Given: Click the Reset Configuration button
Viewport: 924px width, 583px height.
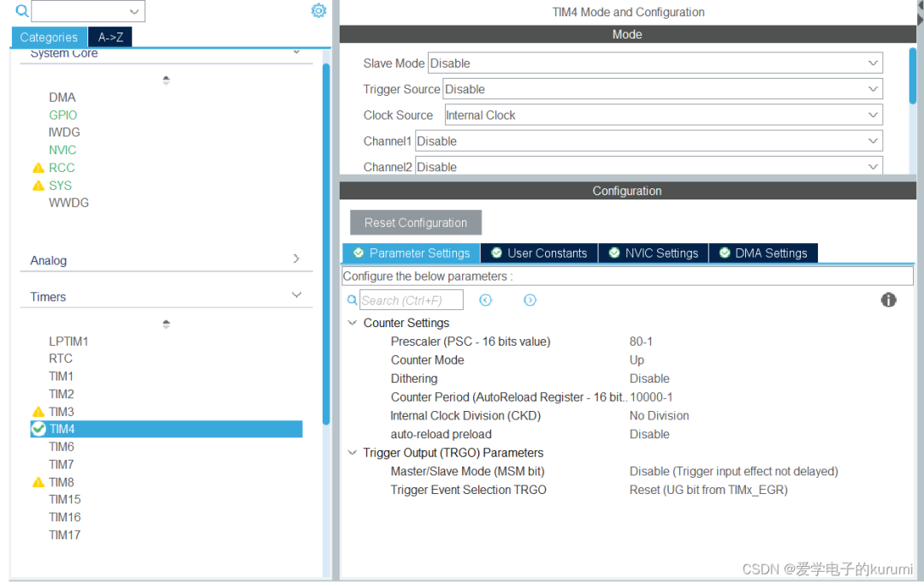Looking at the screenshot, I should pos(416,223).
